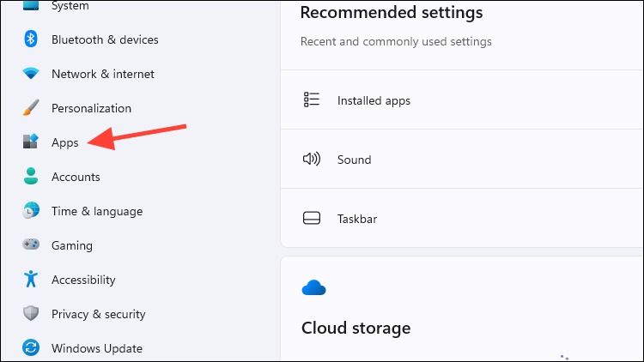Click the Personalization paintbrush icon
The height and width of the screenshot is (362, 644).
[31, 107]
